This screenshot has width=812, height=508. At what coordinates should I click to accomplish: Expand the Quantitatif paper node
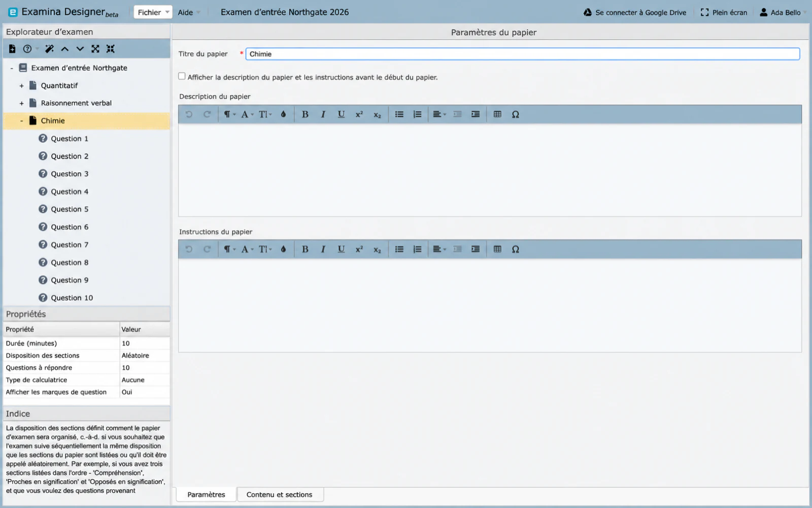pos(21,86)
